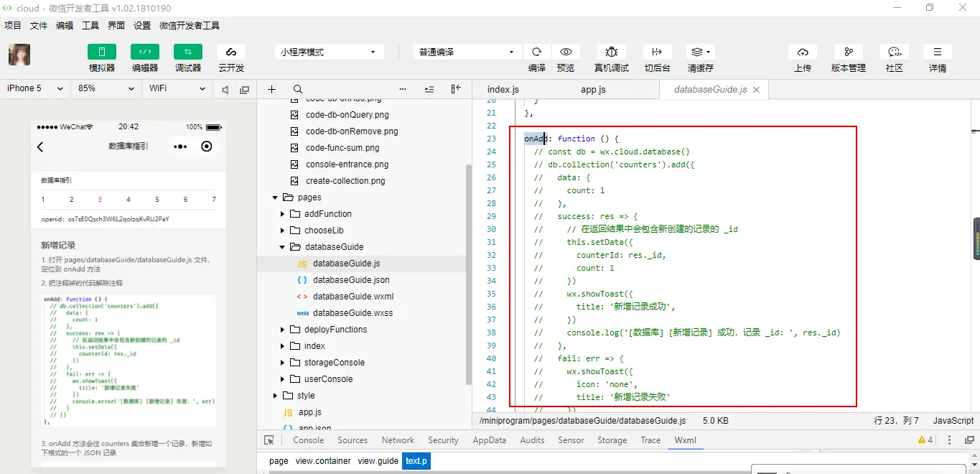The height and width of the screenshot is (474, 980).
Task: Open the Community (社区) icon
Action: [895, 52]
